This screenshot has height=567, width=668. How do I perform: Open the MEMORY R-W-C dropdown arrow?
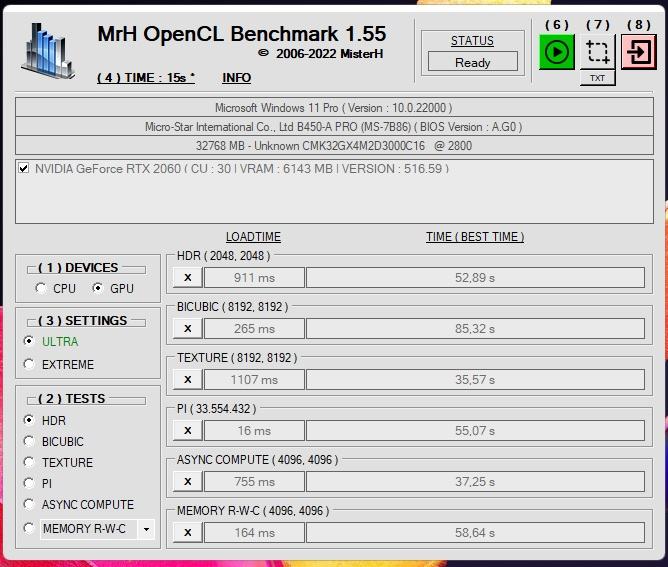pos(146,529)
